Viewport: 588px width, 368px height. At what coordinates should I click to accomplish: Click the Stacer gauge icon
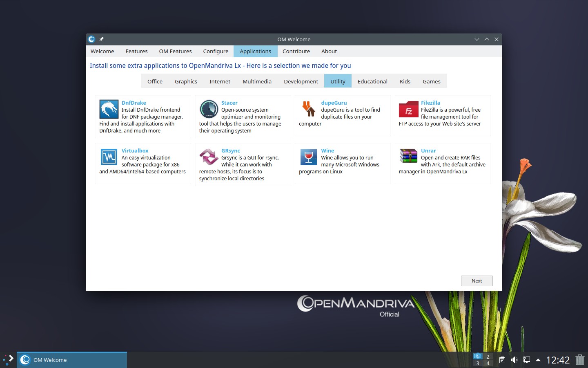[x=209, y=110]
